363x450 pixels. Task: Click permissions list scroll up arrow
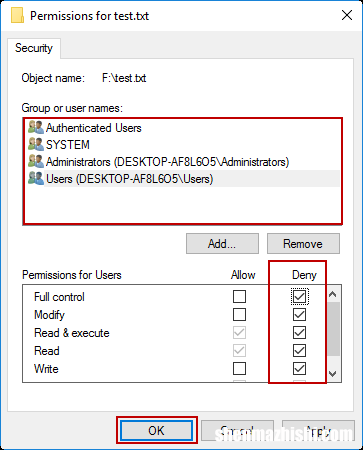click(333, 294)
